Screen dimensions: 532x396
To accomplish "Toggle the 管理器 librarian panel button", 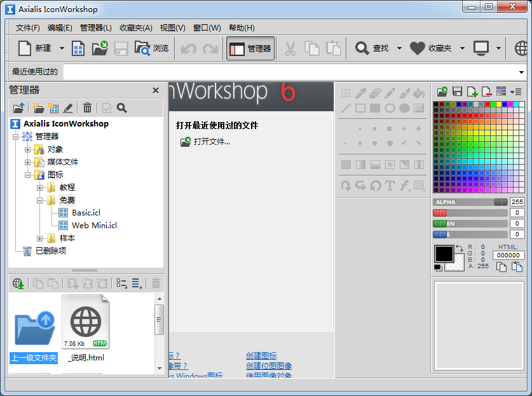I will [x=250, y=48].
